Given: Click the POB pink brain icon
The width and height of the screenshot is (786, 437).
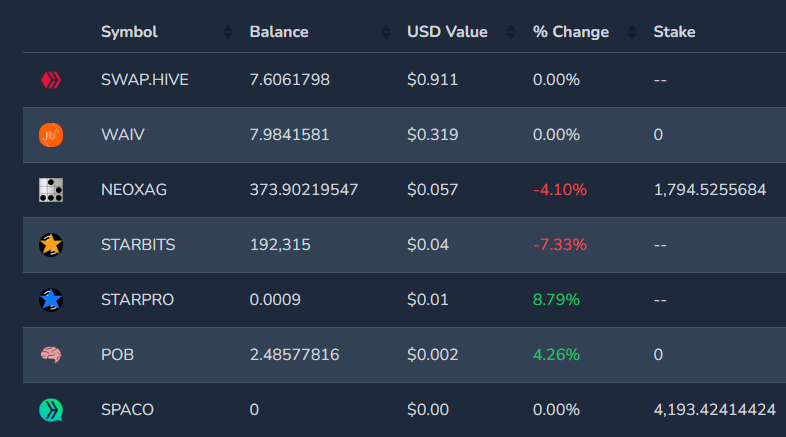Looking at the screenshot, I should (x=51, y=355).
